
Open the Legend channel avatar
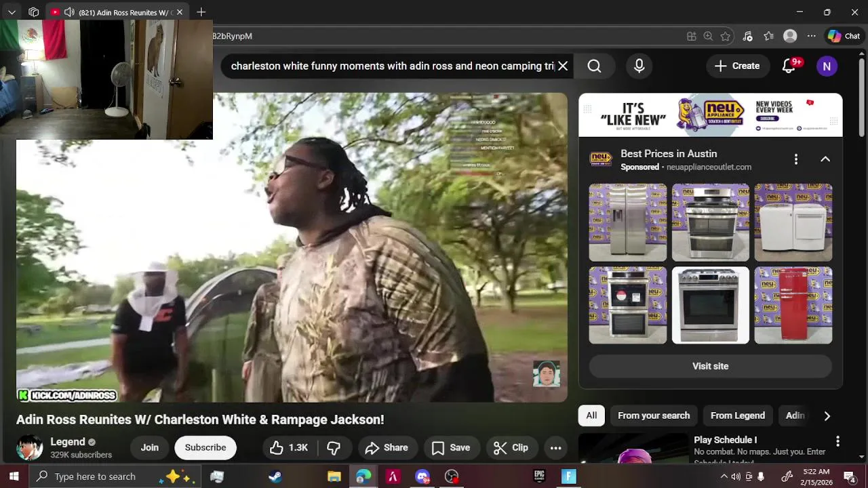click(30, 448)
